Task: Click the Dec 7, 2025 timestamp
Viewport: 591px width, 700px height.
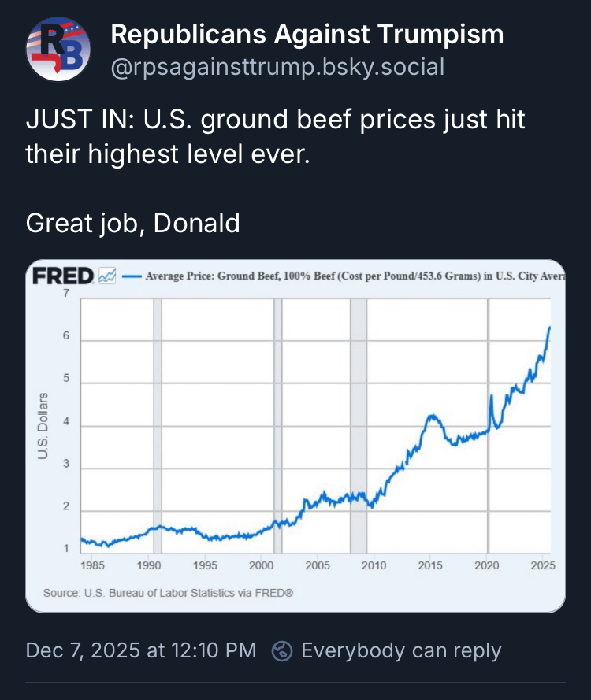Action: [141, 650]
